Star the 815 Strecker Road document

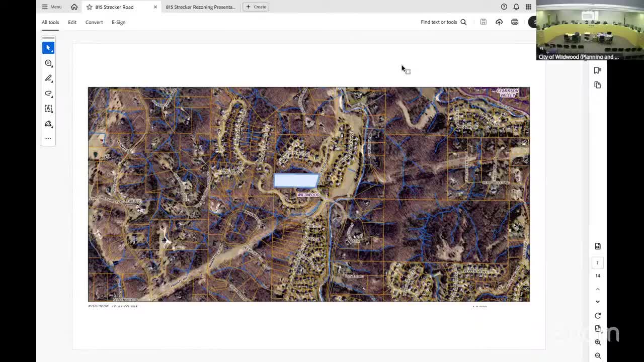pos(90,7)
